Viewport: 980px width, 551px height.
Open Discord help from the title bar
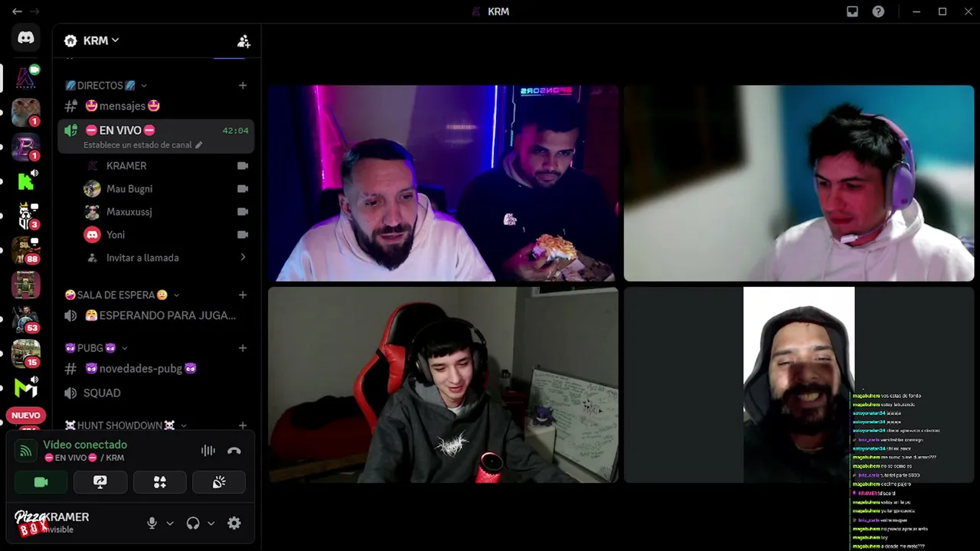click(x=878, y=11)
